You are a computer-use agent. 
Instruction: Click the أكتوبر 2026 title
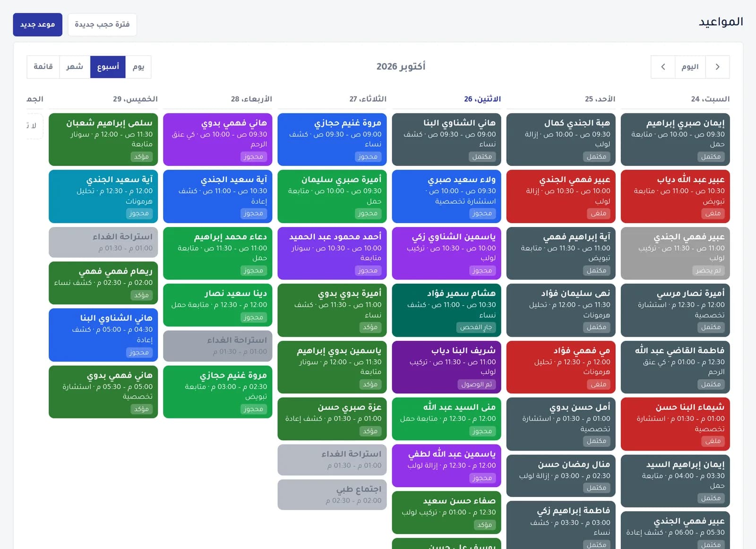pos(401,67)
